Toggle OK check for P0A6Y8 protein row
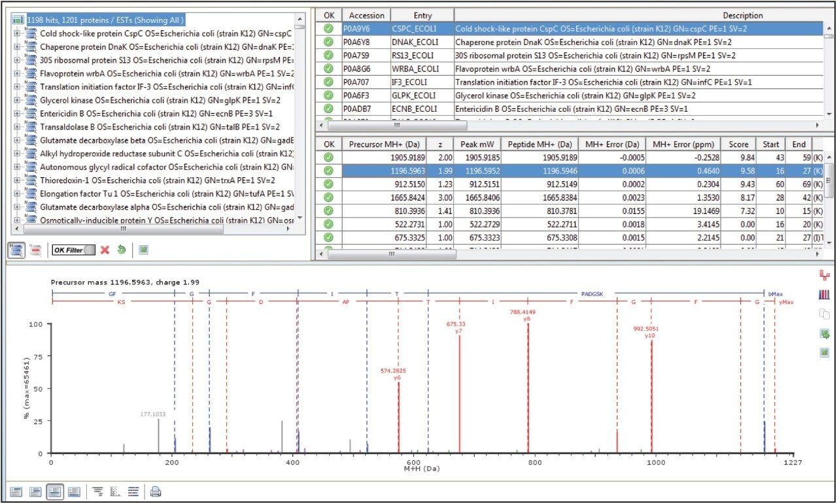 pos(328,42)
